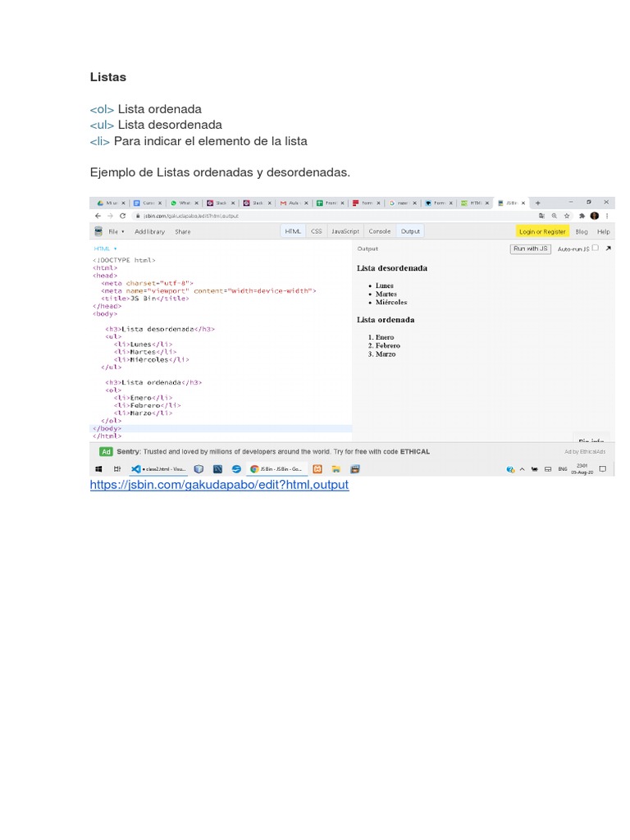This screenshot has height=840, width=630.
Task: Switch to JS Bin Chrome taskbar item
Action: click(278, 469)
